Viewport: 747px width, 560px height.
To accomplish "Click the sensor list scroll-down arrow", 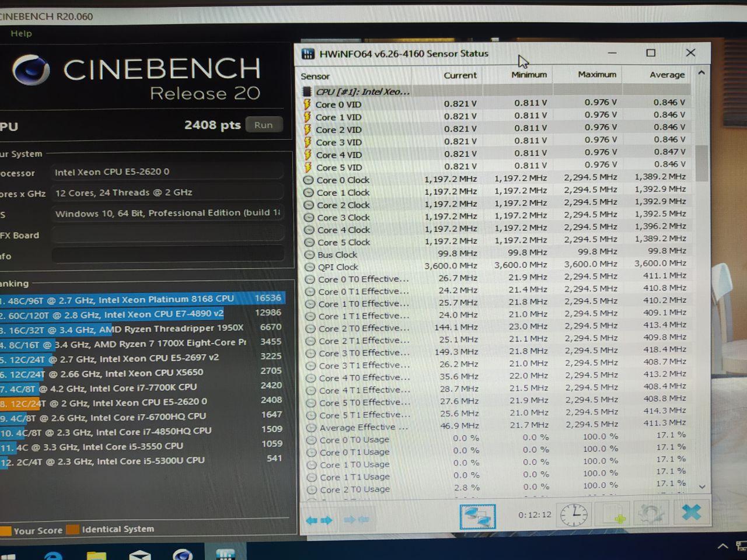I will pos(702,486).
